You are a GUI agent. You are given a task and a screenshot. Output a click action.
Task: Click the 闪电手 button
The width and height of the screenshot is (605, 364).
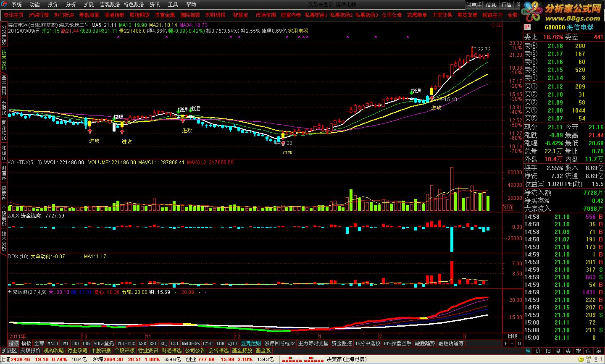[474, 5]
